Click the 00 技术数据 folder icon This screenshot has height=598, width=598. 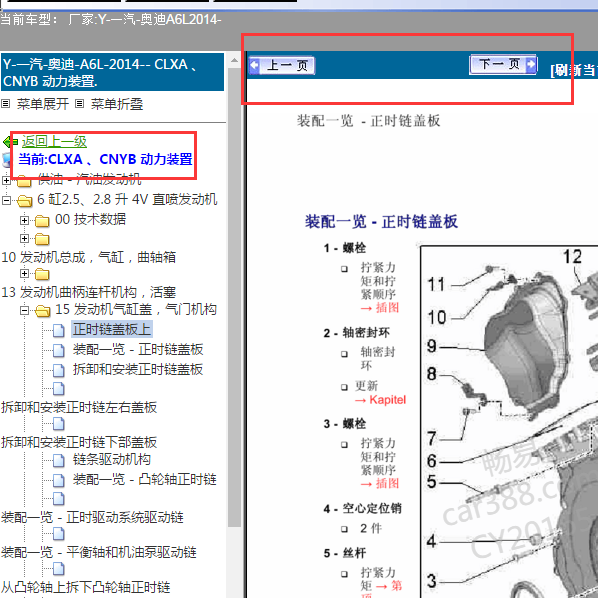[x=42, y=220]
